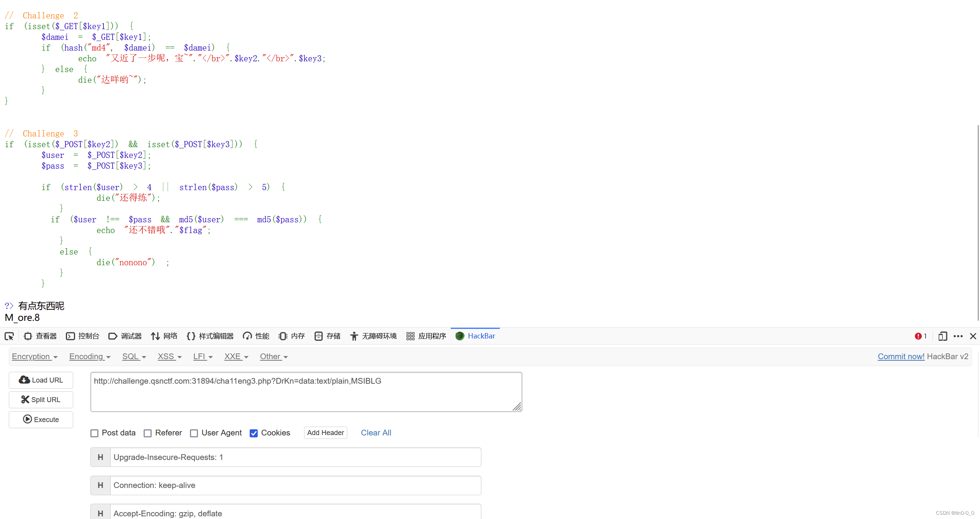Click the element picker icon in devtools
980x519 pixels.
(x=9, y=336)
